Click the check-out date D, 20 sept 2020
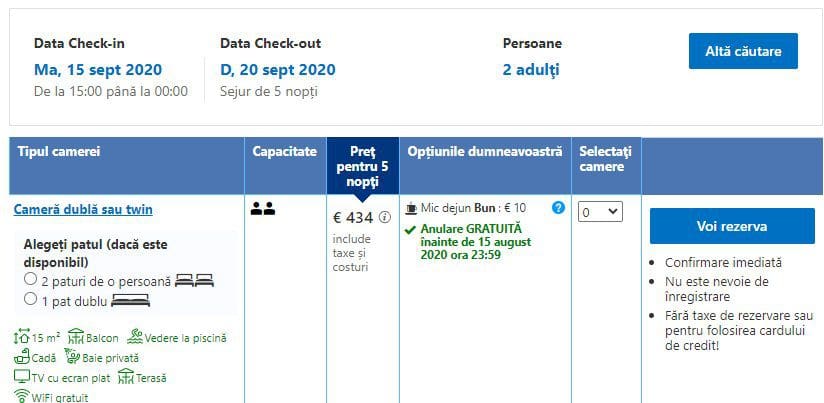The image size is (824, 403). (x=277, y=70)
